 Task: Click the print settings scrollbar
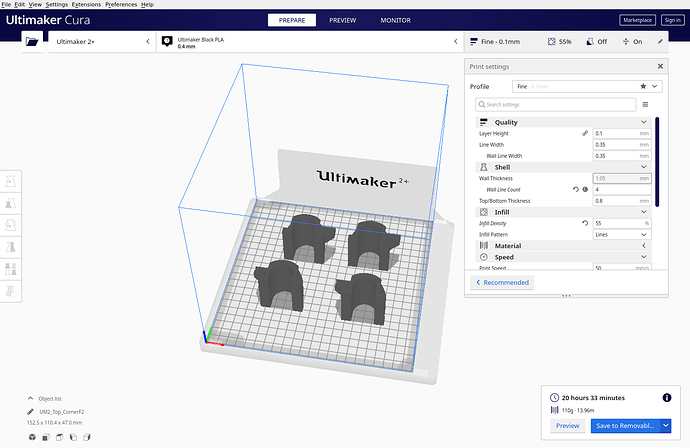pos(657,162)
